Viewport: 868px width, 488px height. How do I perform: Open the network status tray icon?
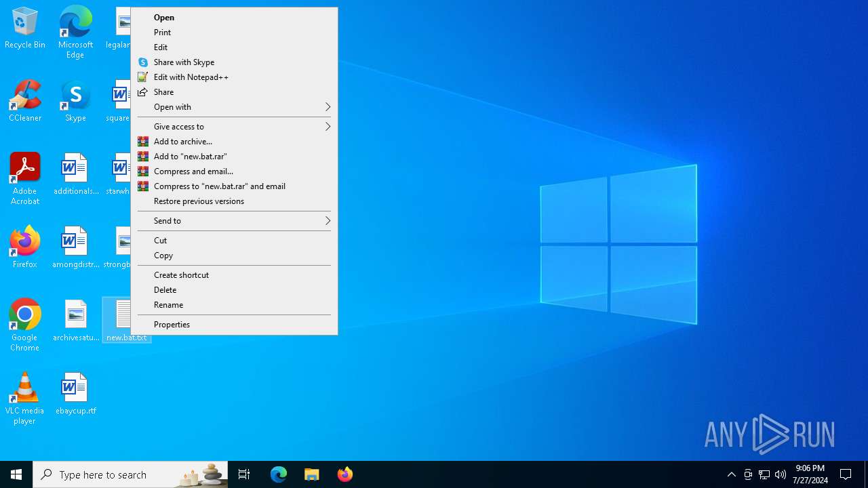coord(764,474)
